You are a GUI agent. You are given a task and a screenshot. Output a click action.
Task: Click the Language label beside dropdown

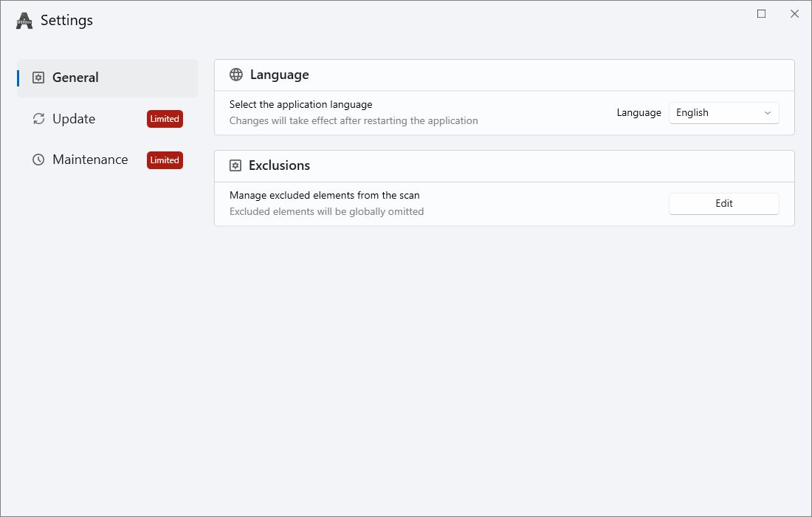pos(639,113)
